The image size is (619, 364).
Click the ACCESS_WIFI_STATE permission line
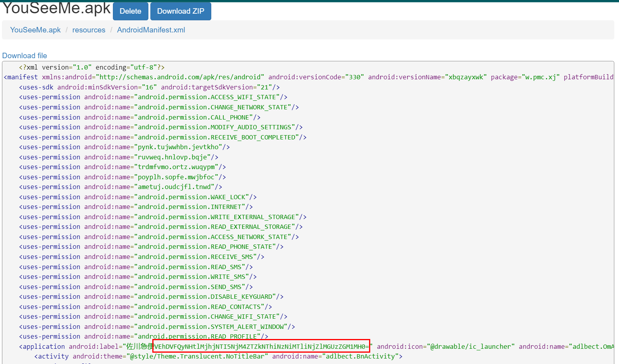coord(153,97)
